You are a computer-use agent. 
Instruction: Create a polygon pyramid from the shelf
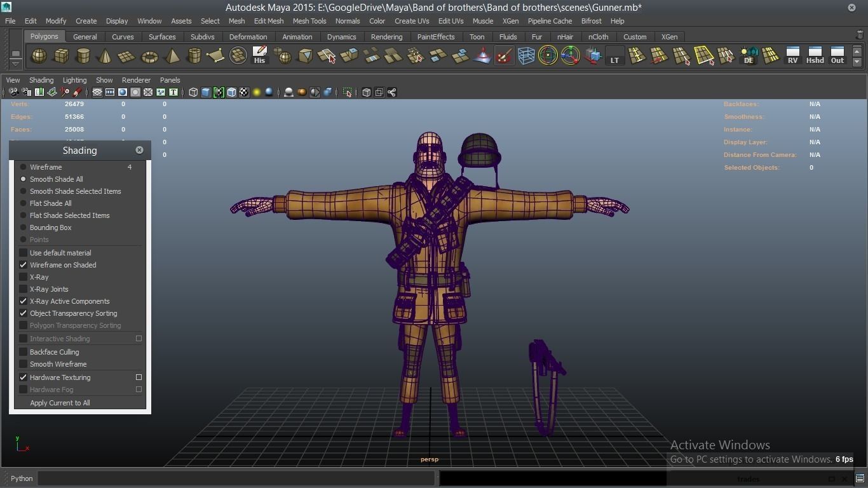tap(172, 57)
